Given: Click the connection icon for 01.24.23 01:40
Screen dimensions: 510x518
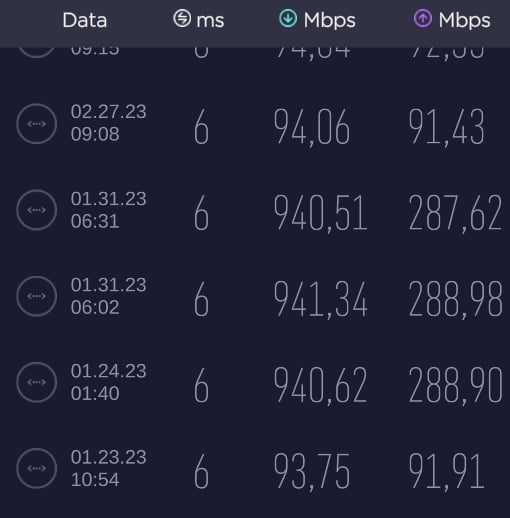Looking at the screenshot, I should pos(37,382).
